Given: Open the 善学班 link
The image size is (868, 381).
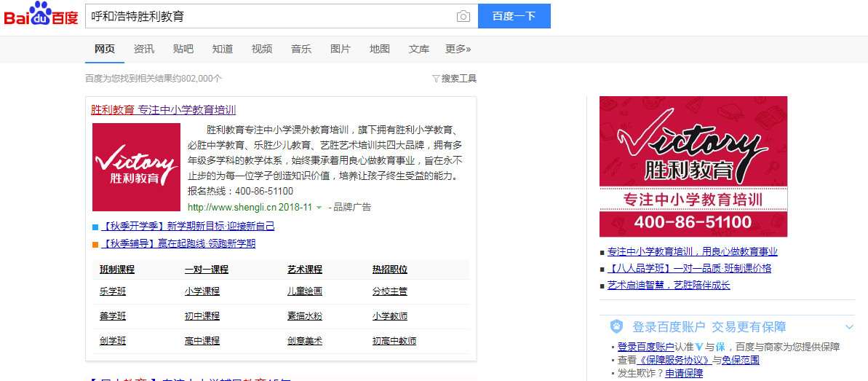Looking at the screenshot, I should [x=113, y=317].
